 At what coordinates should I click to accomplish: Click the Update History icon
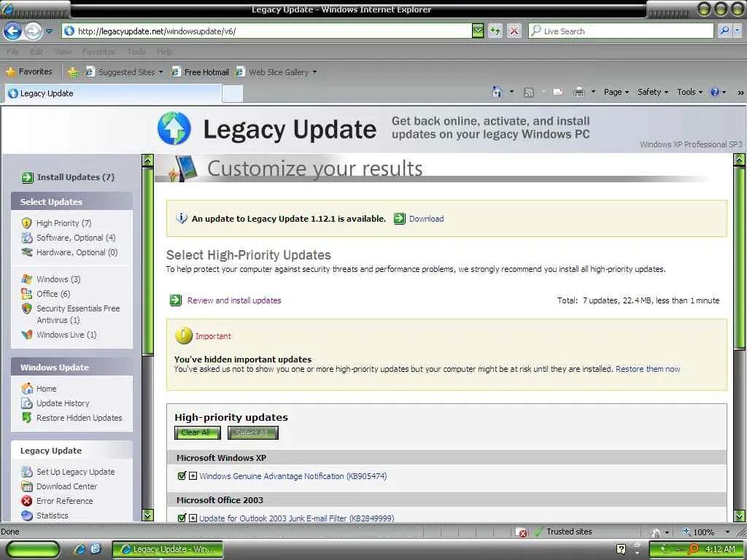click(27, 403)
